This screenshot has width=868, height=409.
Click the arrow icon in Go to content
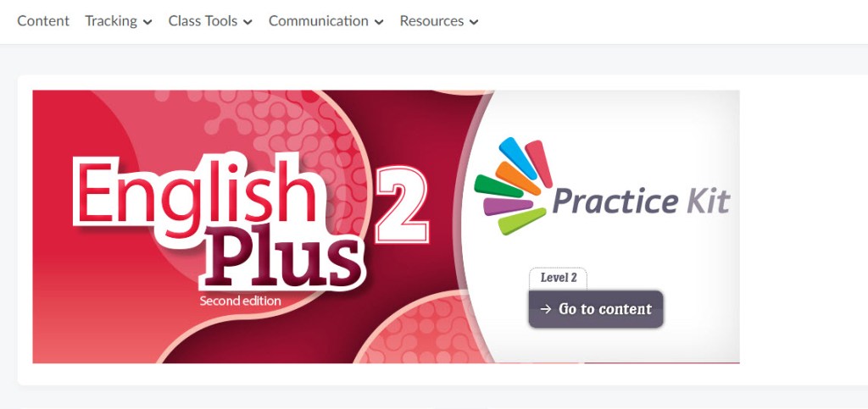[x=546, y=309]
